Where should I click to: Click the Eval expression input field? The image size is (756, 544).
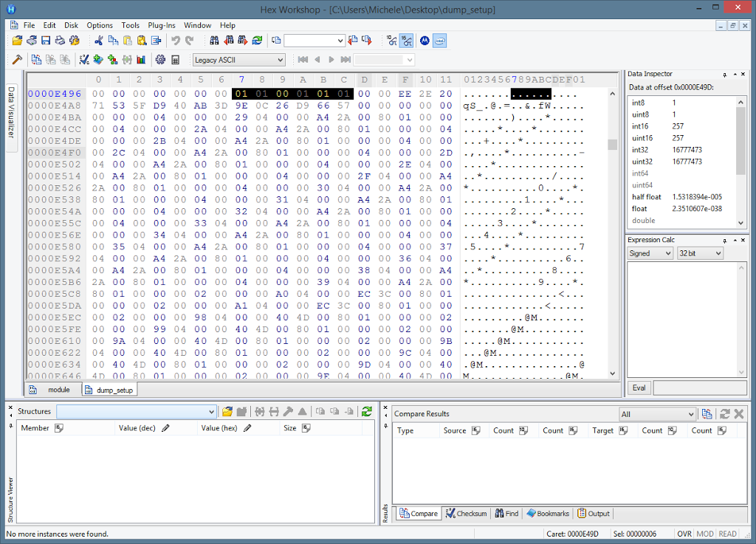pos(700,388)
